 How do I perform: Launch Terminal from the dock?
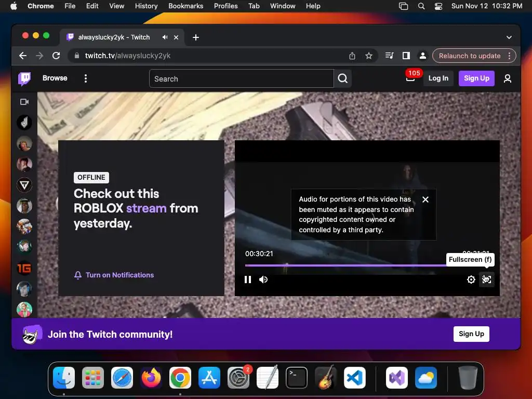[297, 378]
